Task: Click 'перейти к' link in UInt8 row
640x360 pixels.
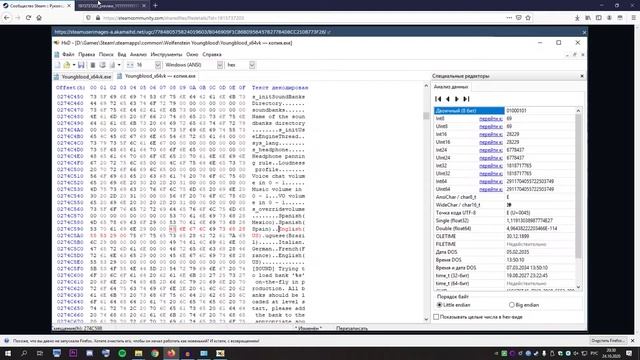Action: coord(491,127)
